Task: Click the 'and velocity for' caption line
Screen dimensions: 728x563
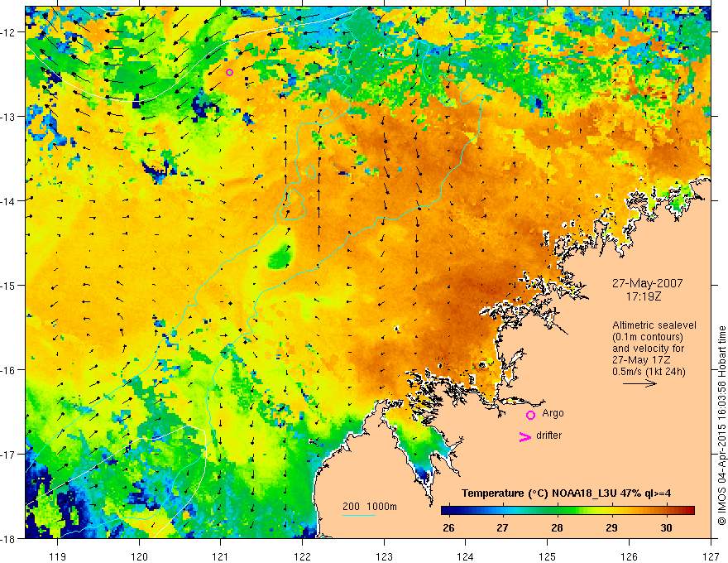Action: point(648,349)
